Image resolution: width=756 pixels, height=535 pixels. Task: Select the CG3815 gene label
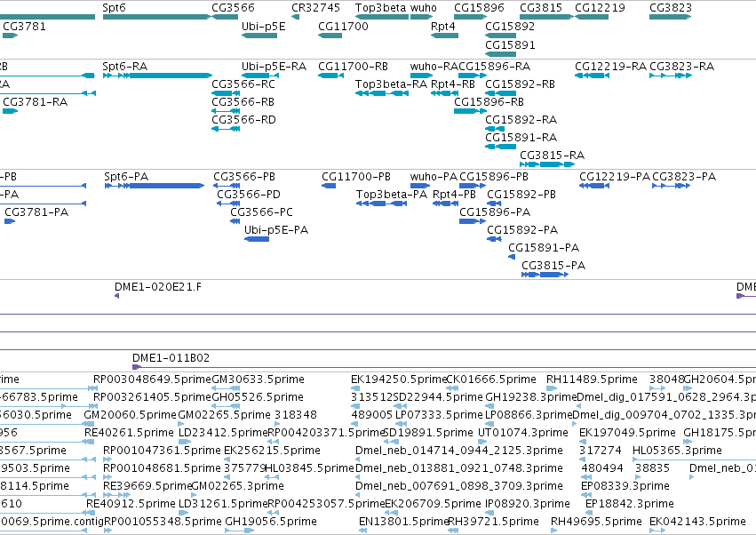pos(541,8)
